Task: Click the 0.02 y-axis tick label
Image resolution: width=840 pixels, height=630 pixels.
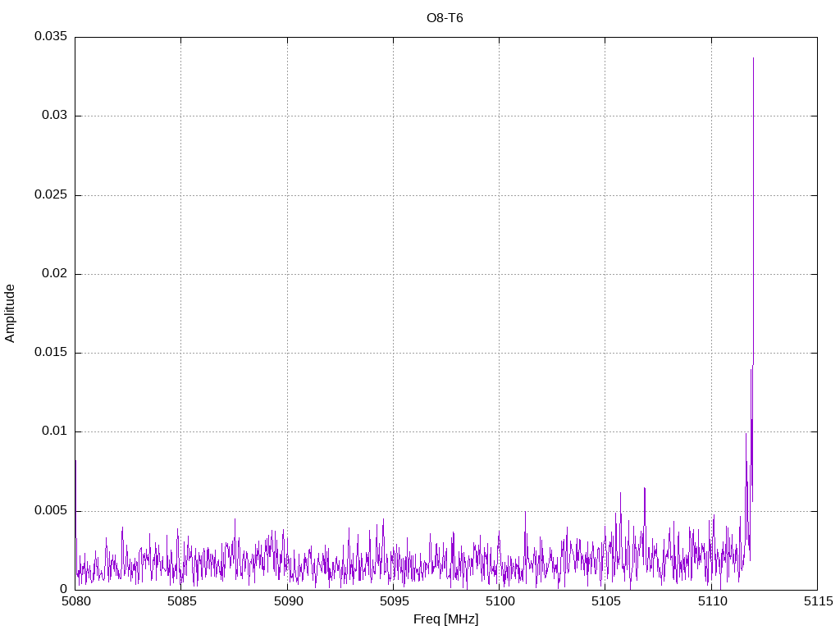Action: tap(53, 274)
